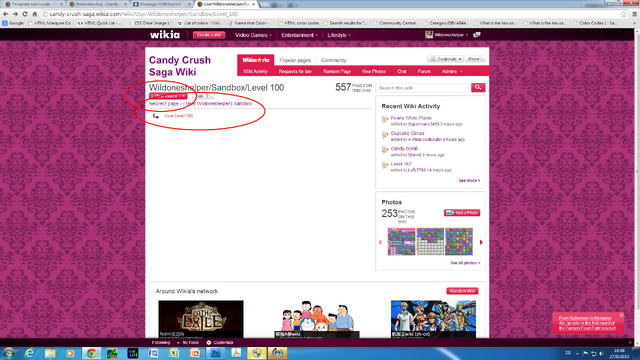Launch Internet Explorer from the taskbar
This screenshot has height=360, width=640.
(29, 353)
